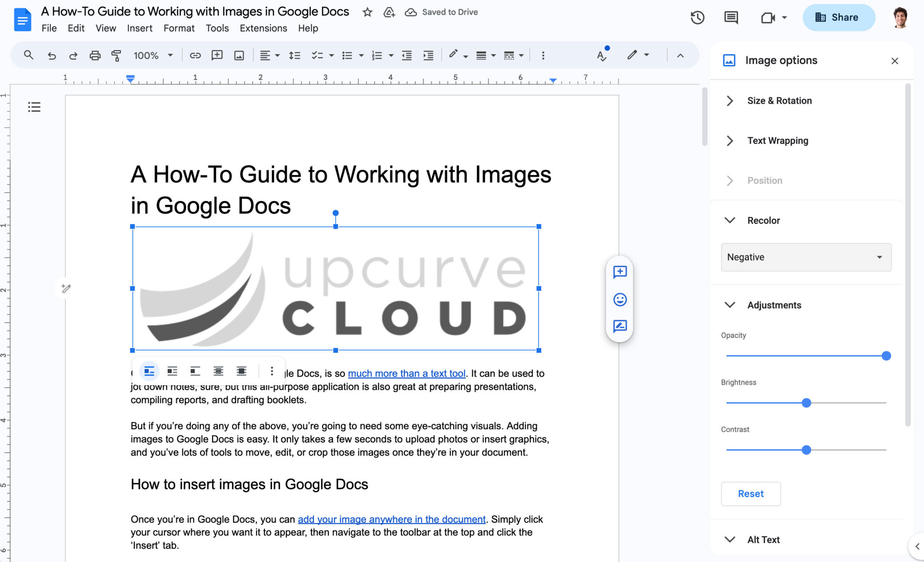The image size is (924, 562).
Task: Select the Paint format tool
Action: click(x=116, y=55)
